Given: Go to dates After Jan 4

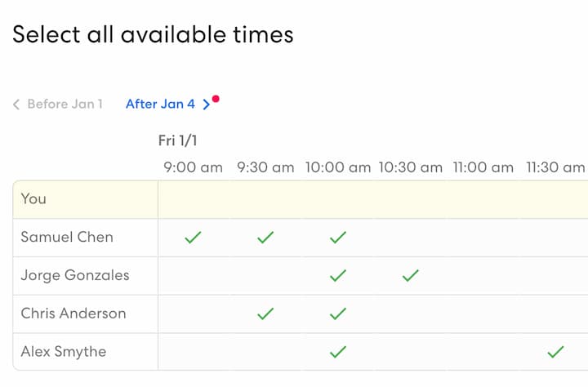Looking at the screenshot, I should 161,104.
